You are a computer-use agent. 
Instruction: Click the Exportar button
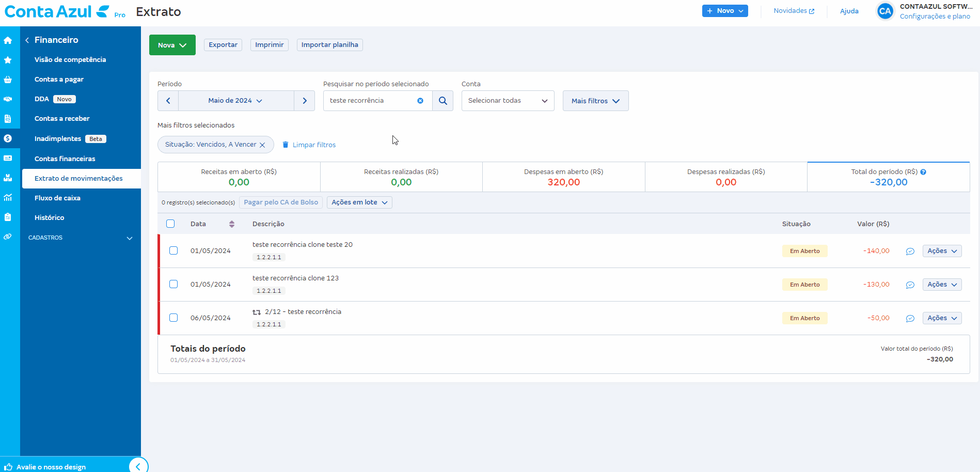click(x=223, y=45)
